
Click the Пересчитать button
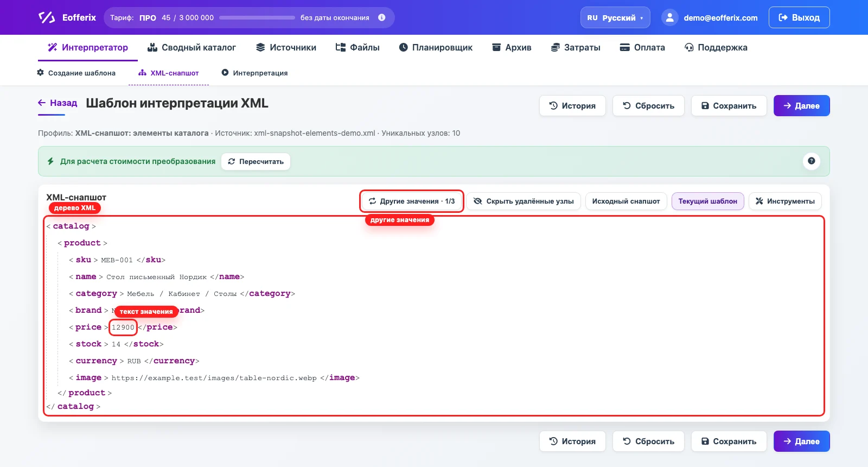click(256, 161)
